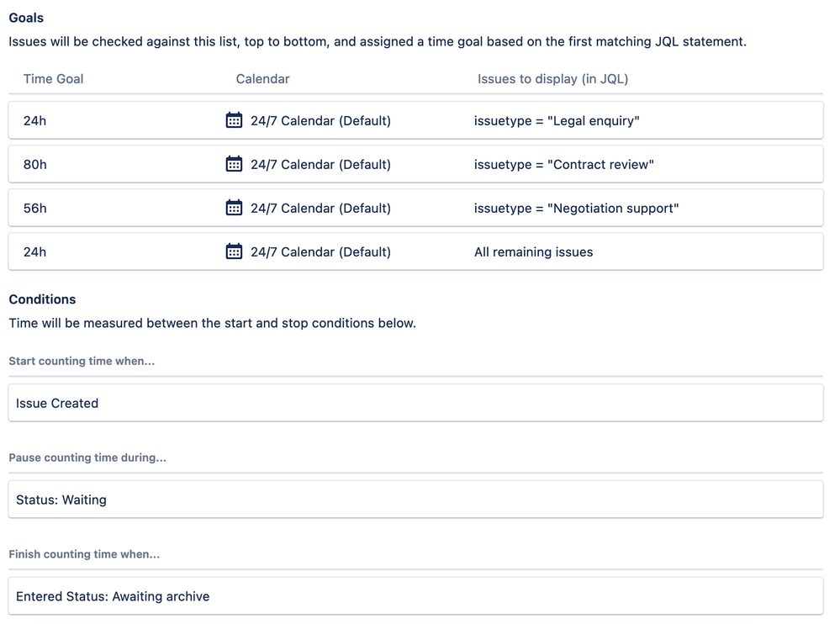Click calendar icon in Negotiation support row
This screenshot has height=624, width=840.
pos(234,208)
